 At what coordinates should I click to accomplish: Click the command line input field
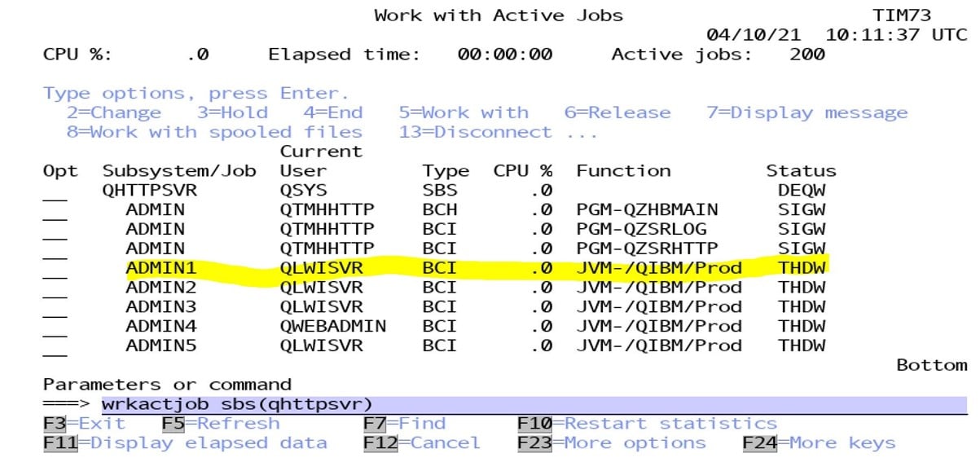pyautogui.click(x=530, y=405)
